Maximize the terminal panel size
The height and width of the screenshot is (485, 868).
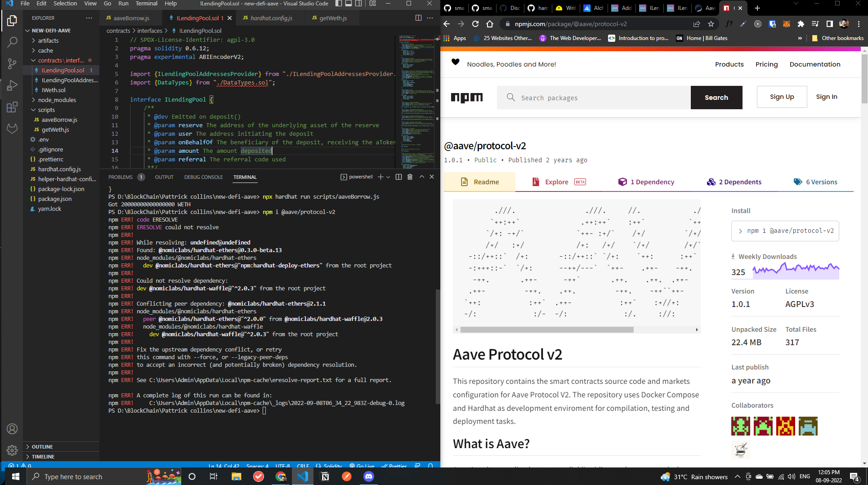point(422,177)
